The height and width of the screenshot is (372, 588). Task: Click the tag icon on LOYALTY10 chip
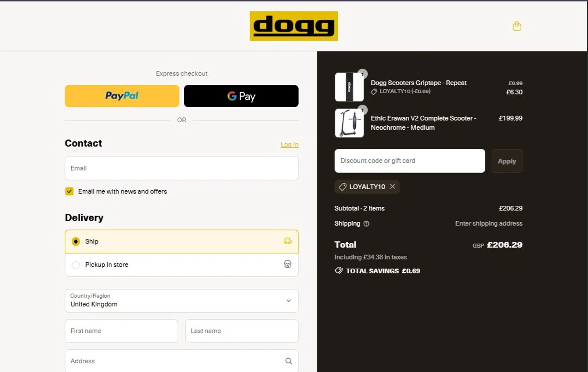343,187
